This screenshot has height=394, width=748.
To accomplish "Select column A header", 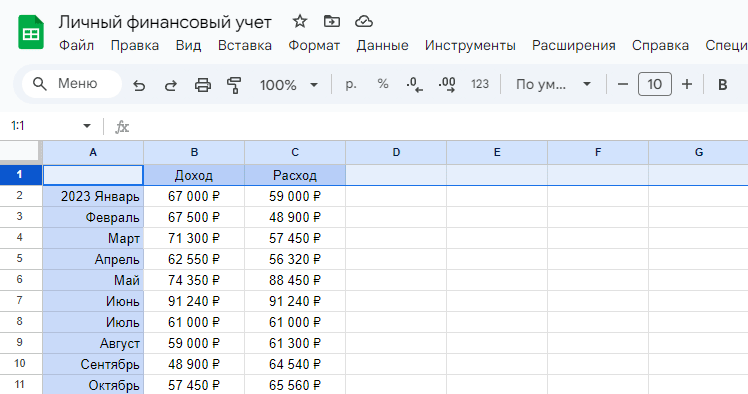I will [x=93, y=152].
